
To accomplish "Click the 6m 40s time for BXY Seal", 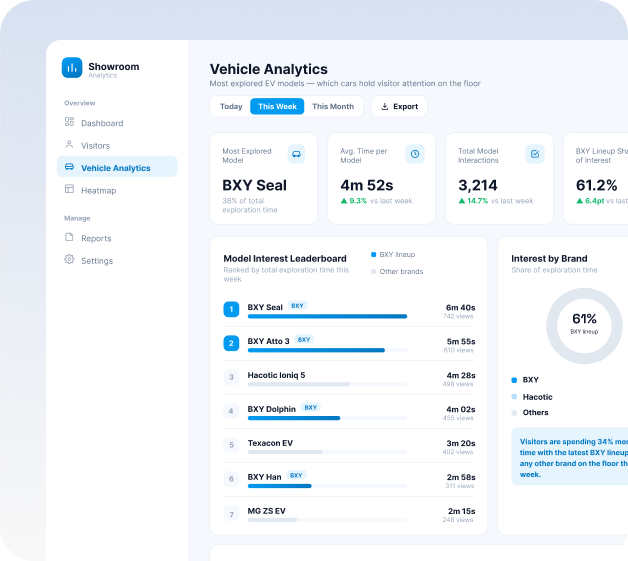I will (460, 308).
